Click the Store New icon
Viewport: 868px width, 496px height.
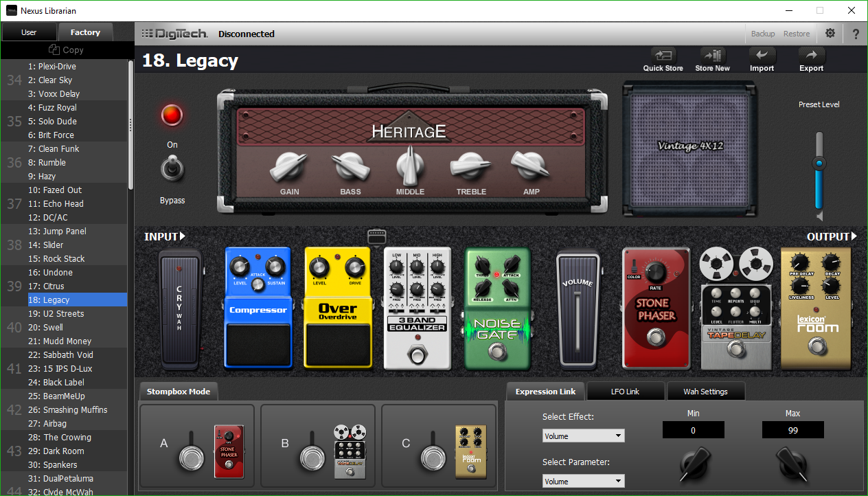tap(713, 56)
